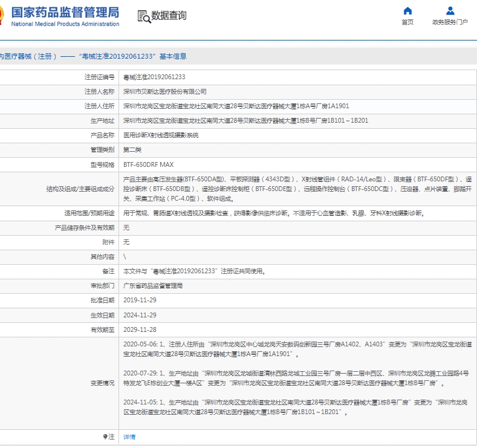Click approval department 广东省药品监督管理局

[x=153, y=286]
